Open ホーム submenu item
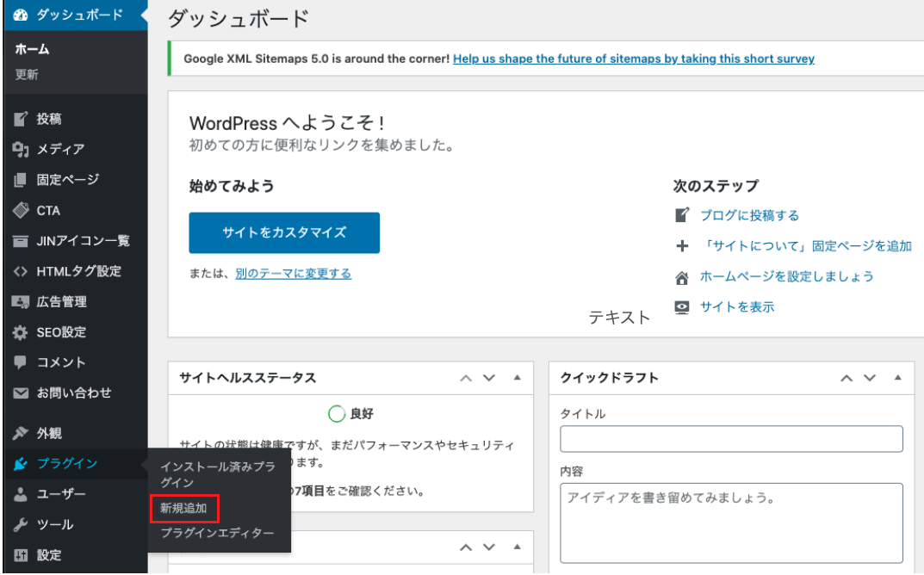Image resolution: width=924 pixels, height=575 pixels. point(32,49)
